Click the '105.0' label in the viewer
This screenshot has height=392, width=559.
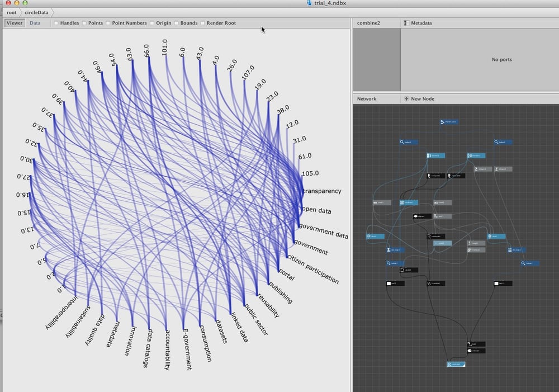(x=310, y=173)
